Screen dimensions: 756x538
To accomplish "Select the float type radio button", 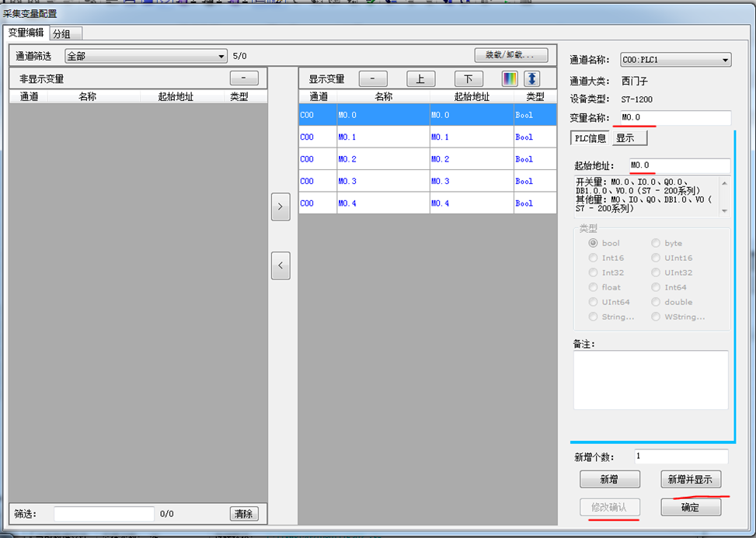I will (x=594, y=287).
